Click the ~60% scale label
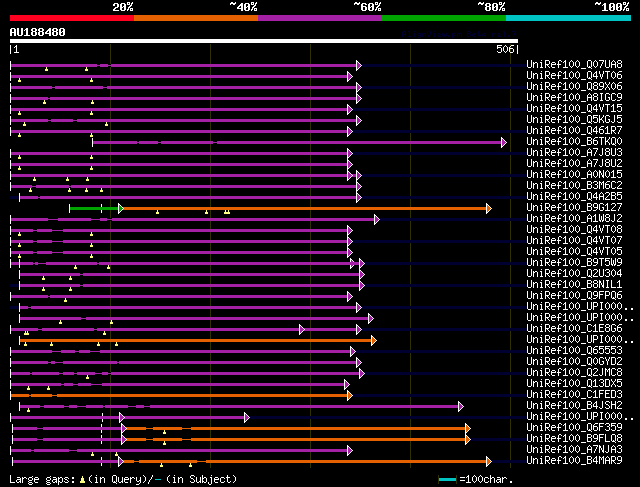The height and width of the screenshot is (487, 640). pyautogui.click(x=367, y=7)
